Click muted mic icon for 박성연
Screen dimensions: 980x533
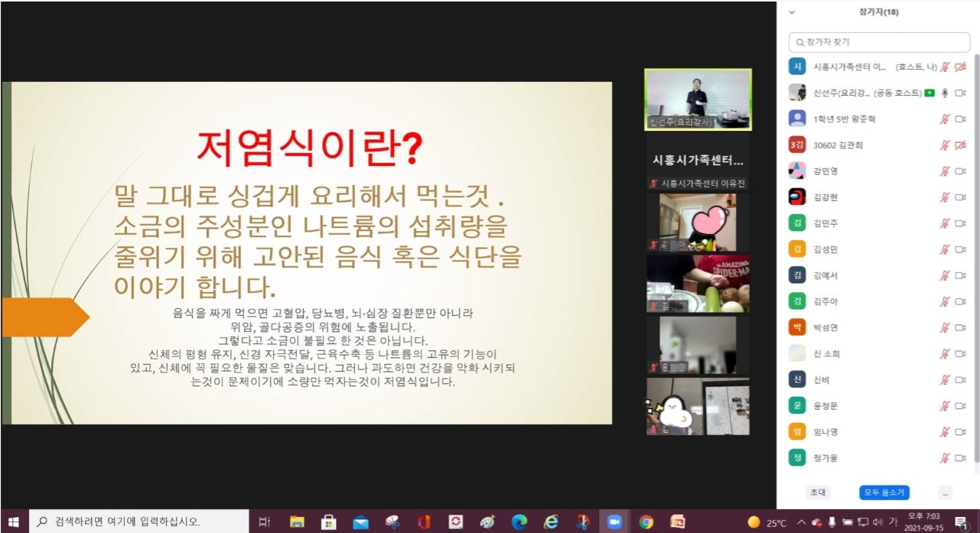(945, 327)
